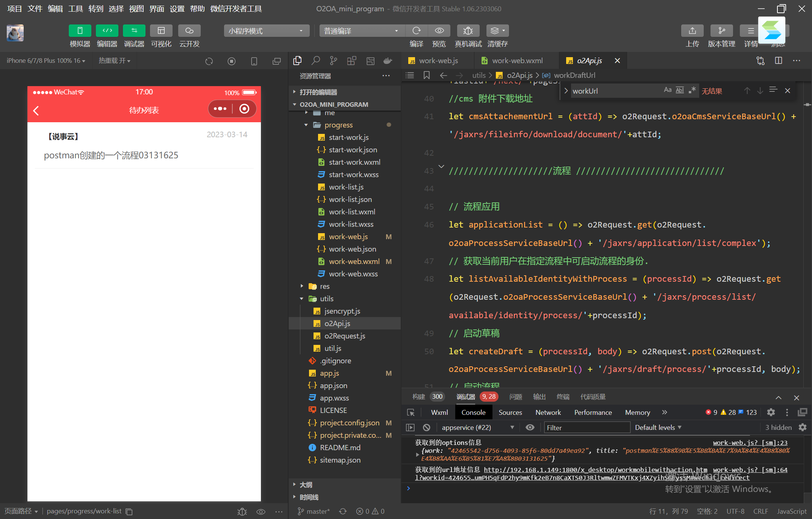Click the element inspect picker in devtools
812x519 pixels.
(x=411, y=413)
